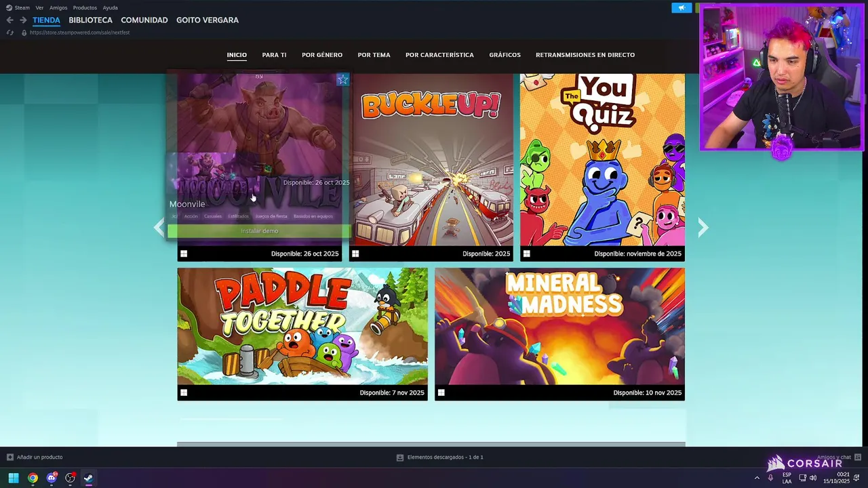Open the Productos menu
Screen dimensions: 868x488
(85, 7)
